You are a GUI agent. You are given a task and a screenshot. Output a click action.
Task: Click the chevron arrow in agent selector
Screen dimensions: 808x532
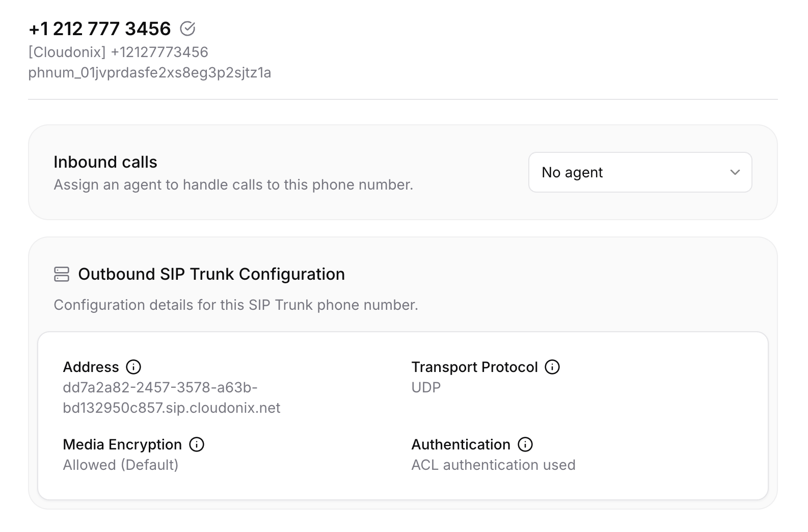(735, 172)
